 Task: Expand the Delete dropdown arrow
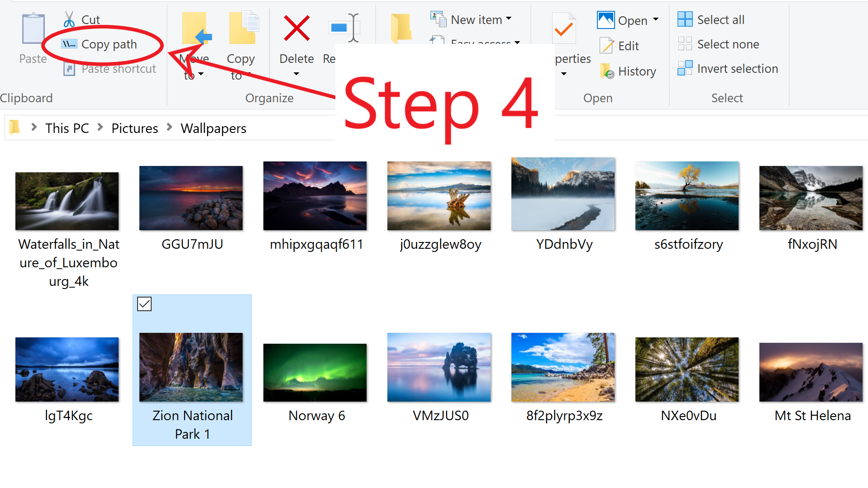[x=296, y=74]
